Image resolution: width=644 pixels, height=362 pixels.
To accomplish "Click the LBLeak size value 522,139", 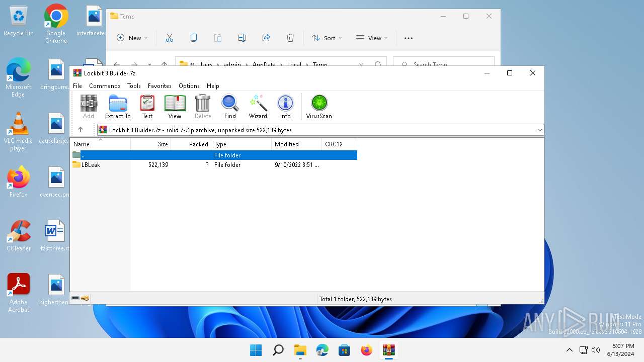I will point(158,165).
